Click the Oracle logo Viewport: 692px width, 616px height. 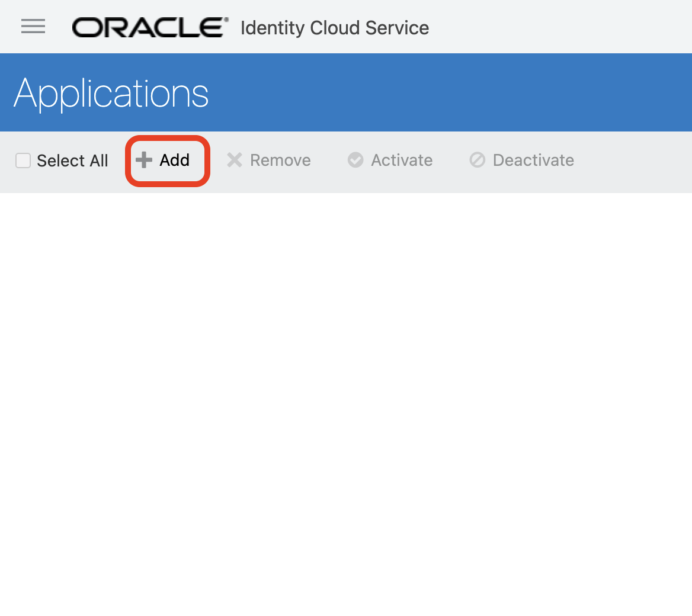149,28
